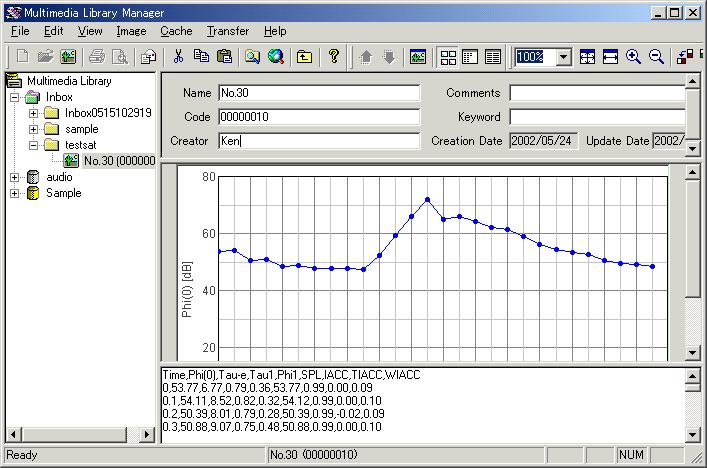Click the Print toolbar icon
Viewport: 707px width, 468px height.
click(97, 57)
